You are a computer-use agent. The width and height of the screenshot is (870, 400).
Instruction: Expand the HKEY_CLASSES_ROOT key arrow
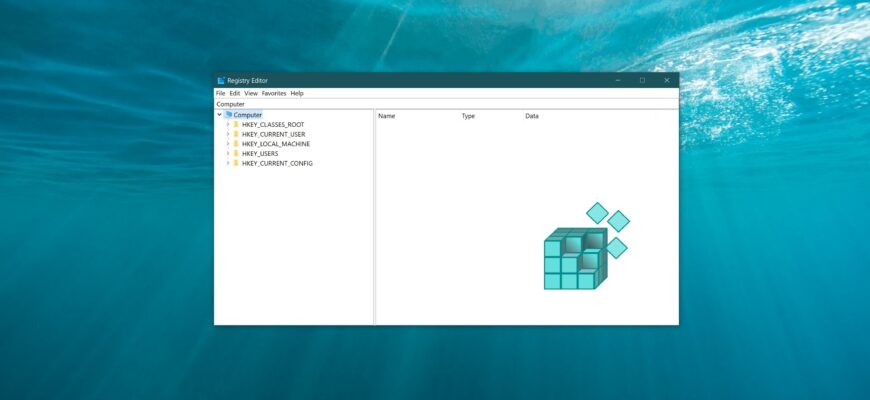227,125
